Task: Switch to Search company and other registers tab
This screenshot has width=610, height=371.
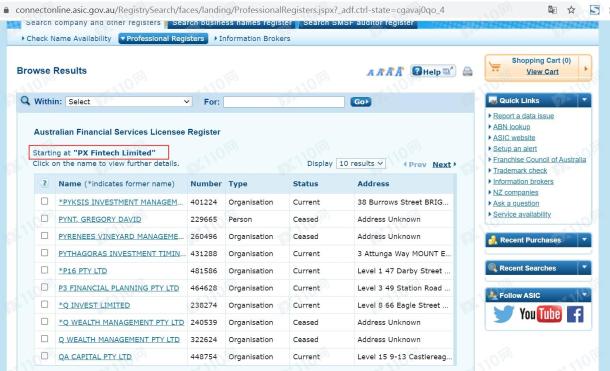Action: click(93, 24)
